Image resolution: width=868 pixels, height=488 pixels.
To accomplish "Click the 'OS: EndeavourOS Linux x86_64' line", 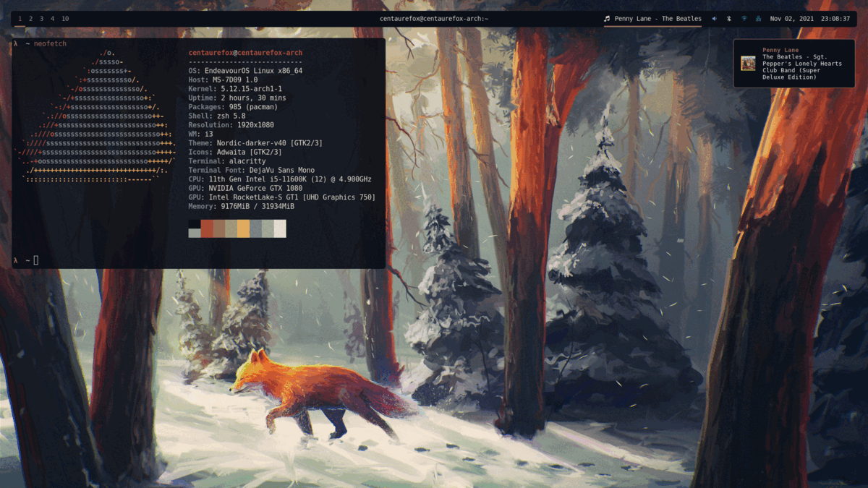I will point(245,71).
